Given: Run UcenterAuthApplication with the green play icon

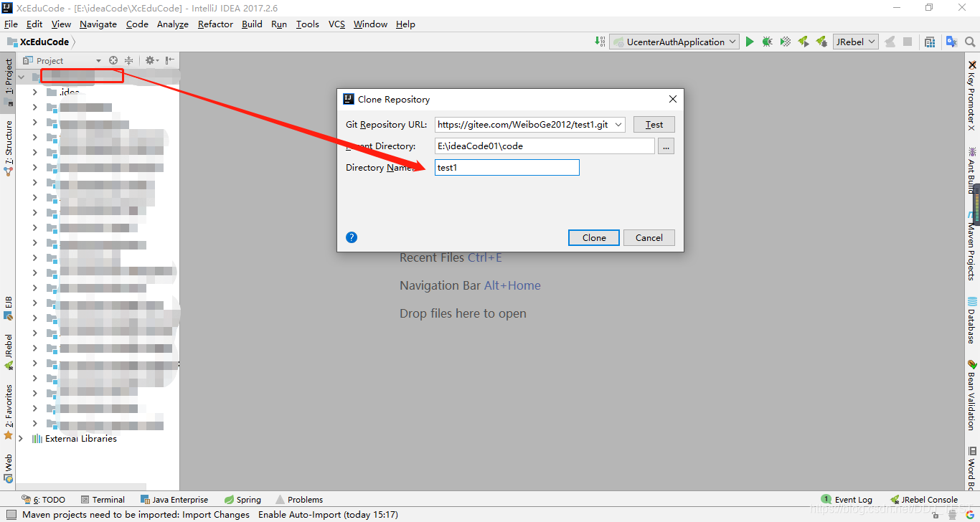Looking at the screenshot, I should point(750,42).
